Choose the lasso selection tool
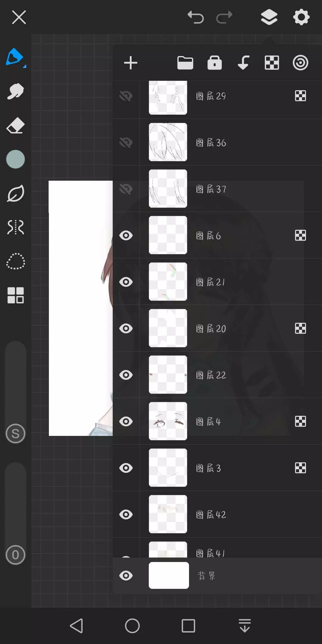 coord(16,261)
